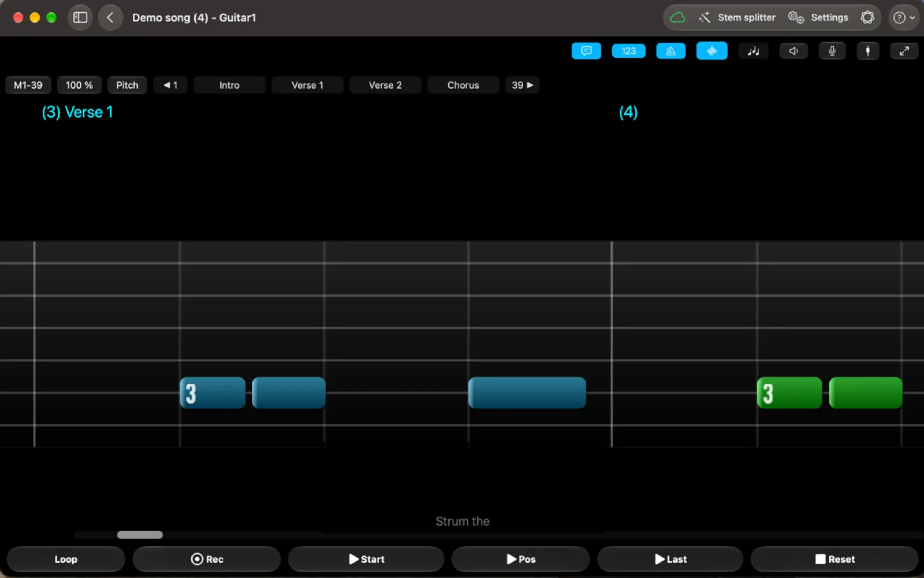Toggle the lyrics/comments speech bubble
The height and width of the screenshot is (578, 924).
[x=586, y=51]
